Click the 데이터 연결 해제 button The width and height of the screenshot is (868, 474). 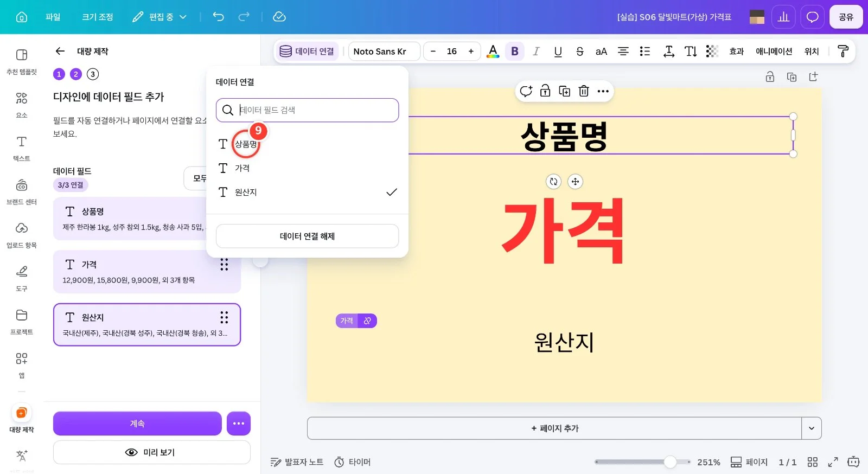click(307, 236)
